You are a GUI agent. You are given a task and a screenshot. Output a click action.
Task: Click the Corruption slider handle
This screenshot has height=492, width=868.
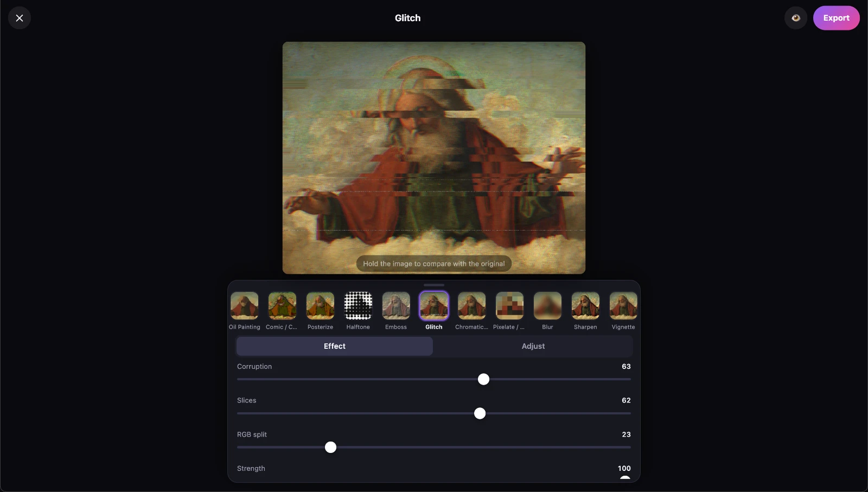tap(483, 379)
